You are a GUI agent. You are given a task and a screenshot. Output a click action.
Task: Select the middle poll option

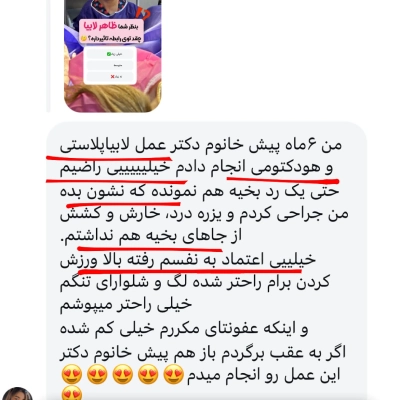[110, 65]
